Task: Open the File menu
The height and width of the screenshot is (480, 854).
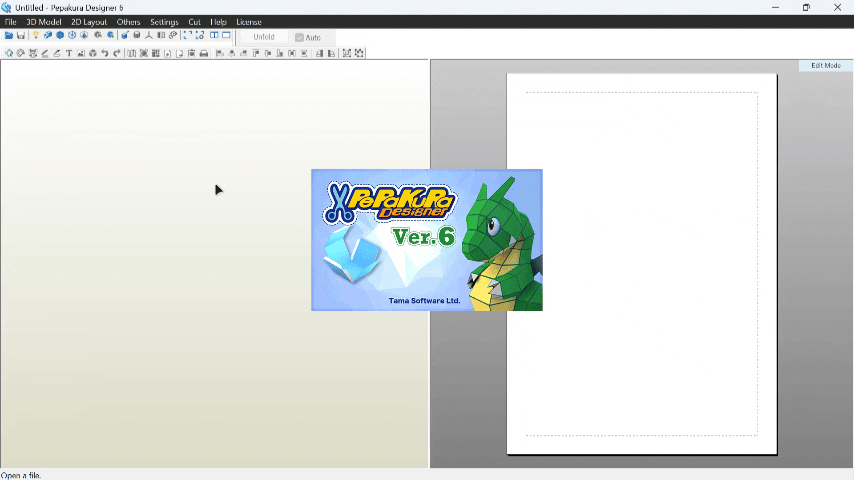Action: [x=10, y=22]
